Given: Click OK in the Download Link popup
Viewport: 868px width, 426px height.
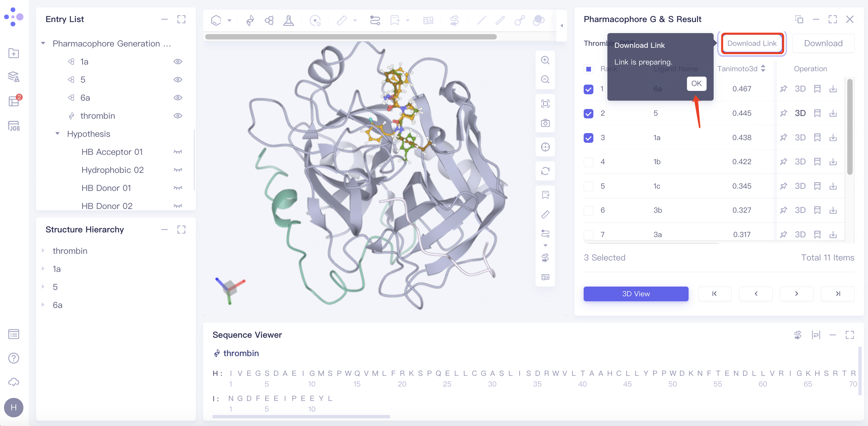Looking at the screenshot, I should (696, 84).
